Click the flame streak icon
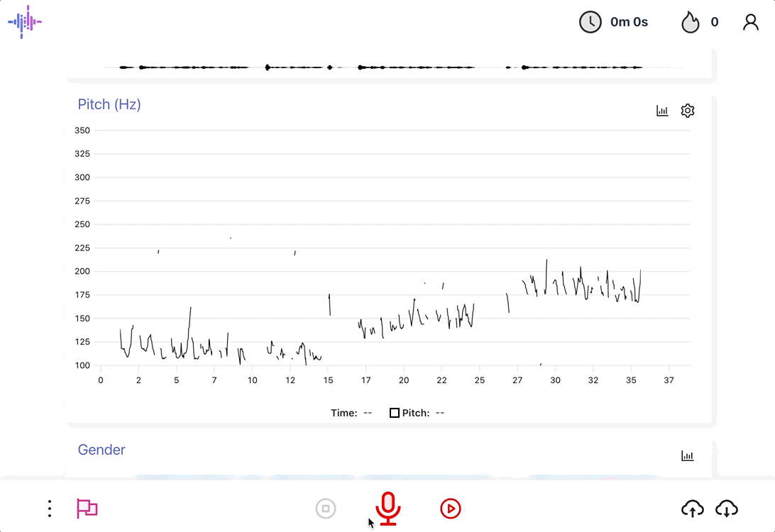 click(691, 23)
